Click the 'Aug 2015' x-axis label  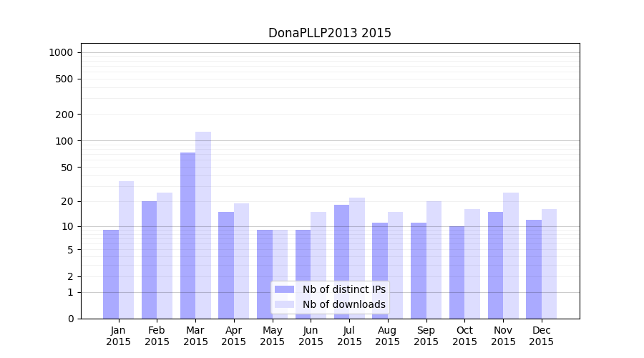click(388, 336)
